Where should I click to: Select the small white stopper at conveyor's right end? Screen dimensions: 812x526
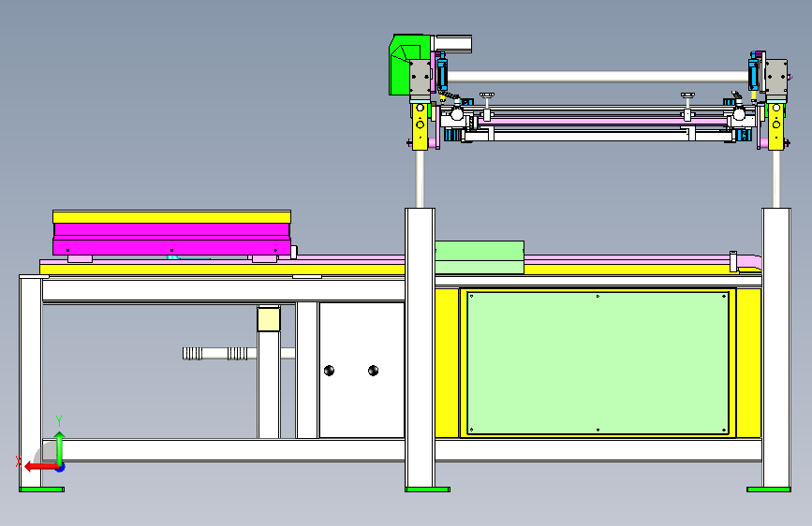coord(733,261)
